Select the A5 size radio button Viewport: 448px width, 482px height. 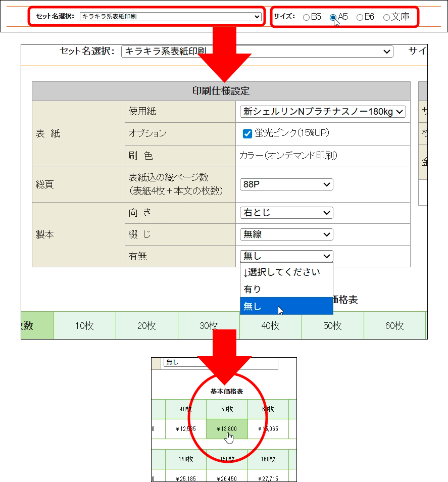pyautogui.click(x=333, y=17)
